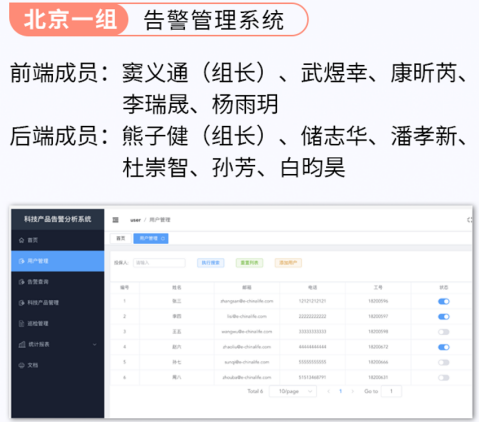The height and width of the screenshot is (422, 480).
Task: Click the 用户管理 breadcrumb text
Action: point(160,220)
